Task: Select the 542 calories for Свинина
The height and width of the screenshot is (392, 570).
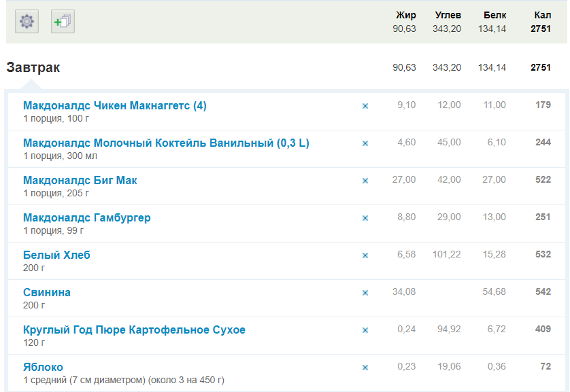Action: coord(543,292)
